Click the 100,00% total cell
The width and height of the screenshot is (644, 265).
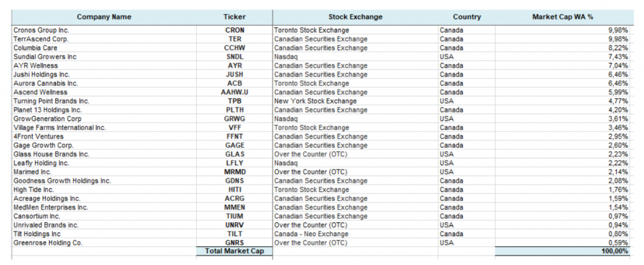(x=563, y=251)
